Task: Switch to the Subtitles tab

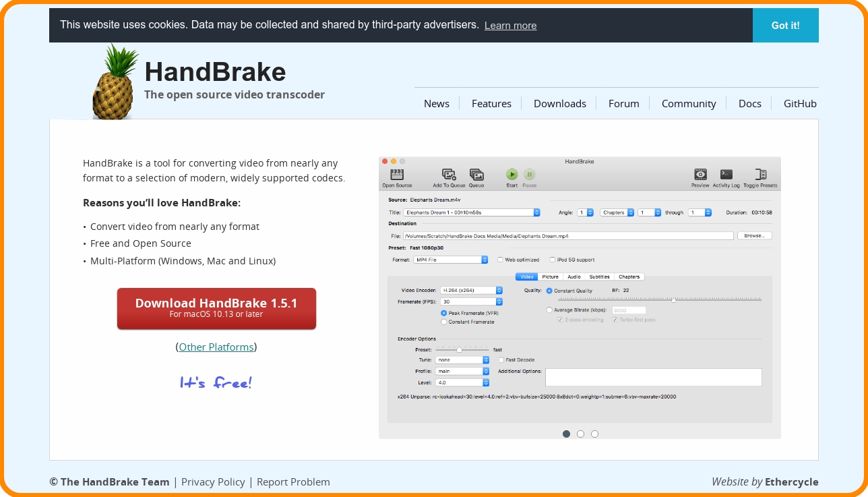Action: pyautogui.click(x=599, y=276)
